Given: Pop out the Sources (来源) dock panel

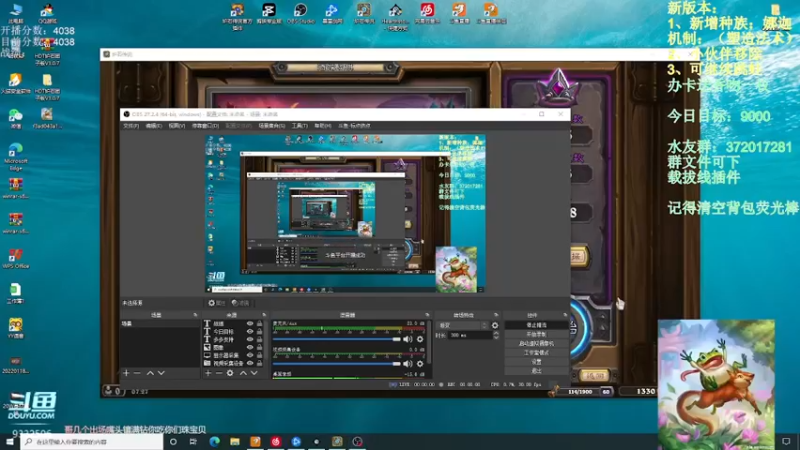Looking at the screenshot, I should pyautogui.click(x=264, y=315).
